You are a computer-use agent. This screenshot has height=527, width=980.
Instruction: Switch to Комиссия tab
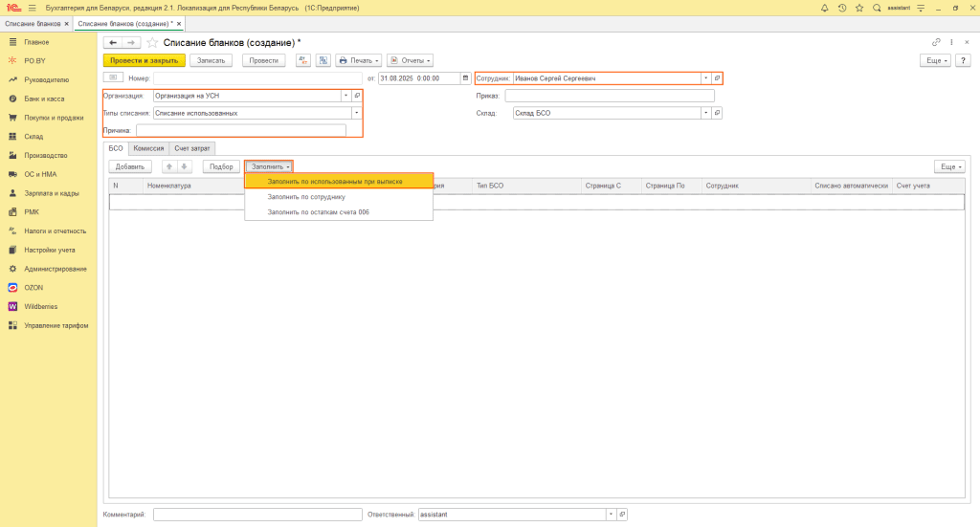(148, 148)
